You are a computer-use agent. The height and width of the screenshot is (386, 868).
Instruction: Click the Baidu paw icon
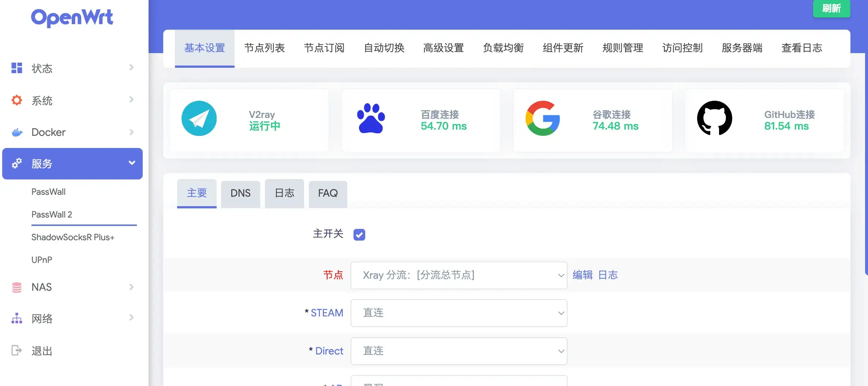pyautogui.click(x=371, y=118)
